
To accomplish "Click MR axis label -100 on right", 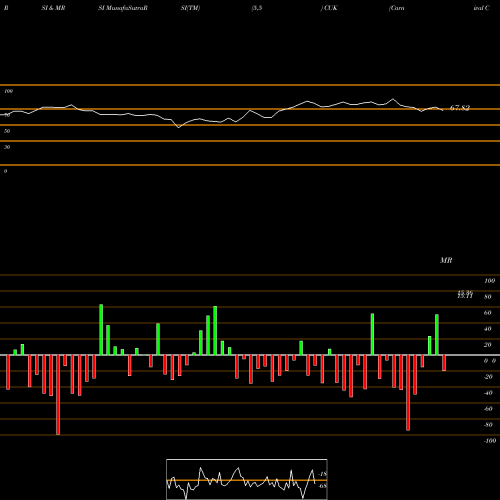I will (490, 441).
